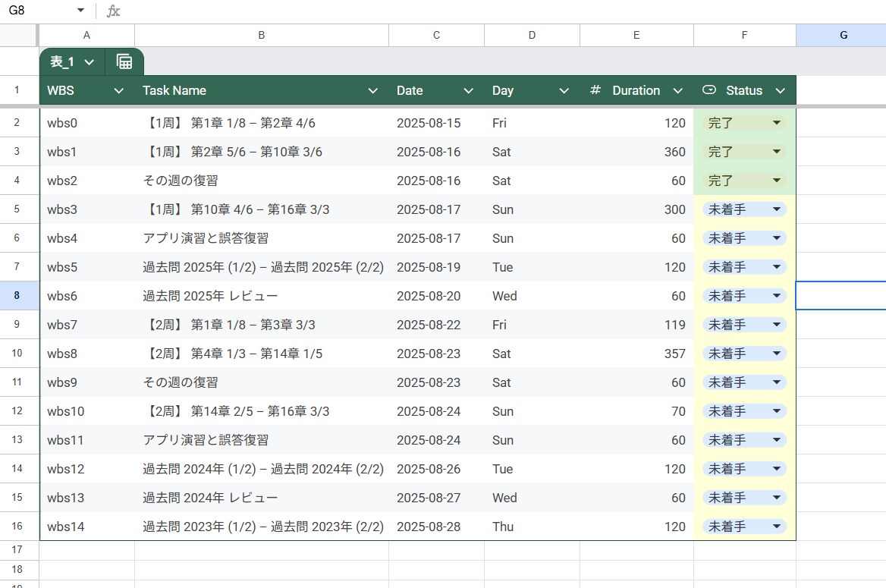The image size is (886, 588).
Task: Click cell 'wbs7' in WBS column
Action: point(86,325)
